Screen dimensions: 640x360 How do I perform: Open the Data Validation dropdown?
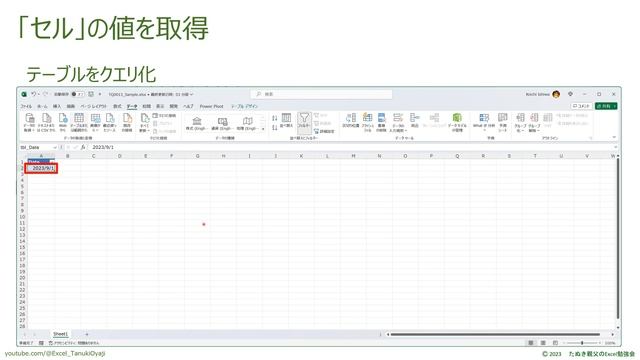(x=398, y=122)
